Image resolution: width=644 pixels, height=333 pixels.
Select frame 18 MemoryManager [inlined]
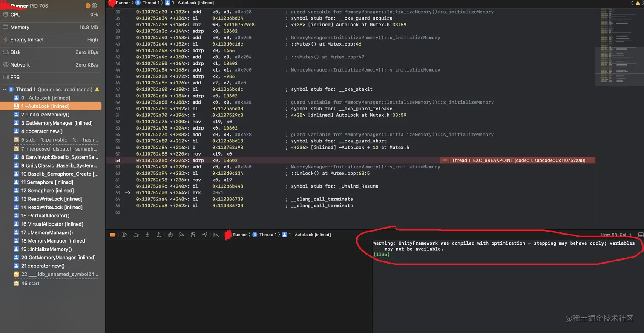click(51, 241)
